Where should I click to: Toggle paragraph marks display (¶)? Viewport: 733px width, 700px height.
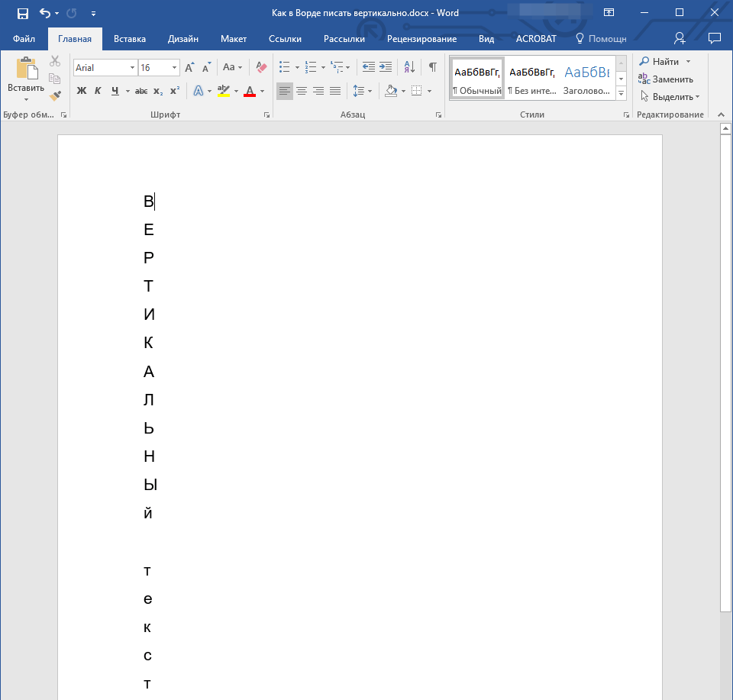tap(433, 67)
